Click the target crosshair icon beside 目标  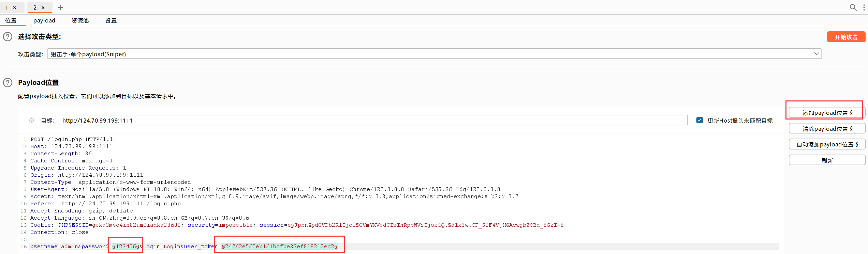31,120
